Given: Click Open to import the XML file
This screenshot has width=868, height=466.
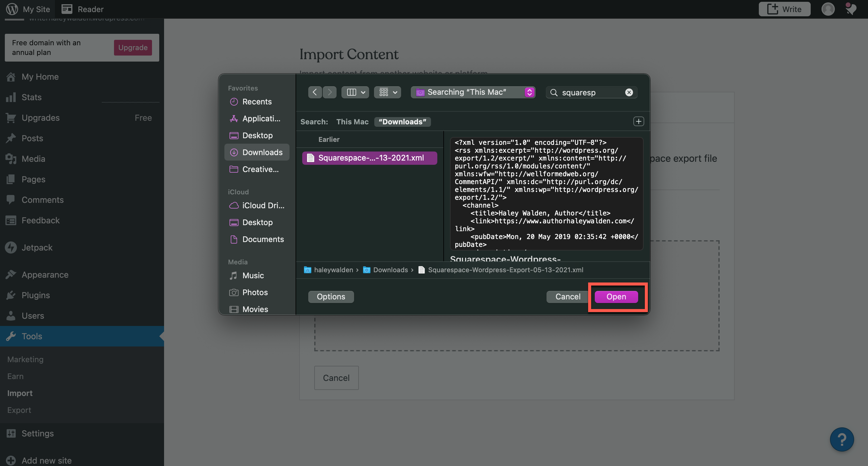Looking at the screenshot, I should point(616,297).
